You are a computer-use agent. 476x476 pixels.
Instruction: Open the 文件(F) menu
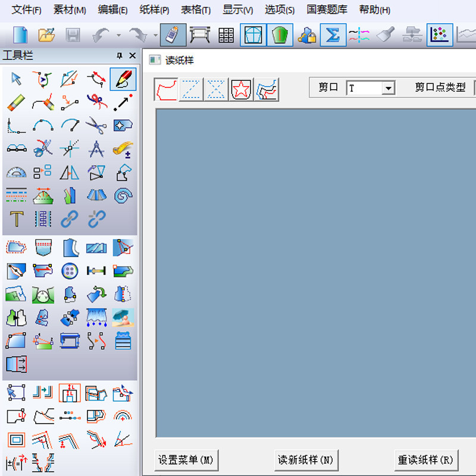[26, 10]
